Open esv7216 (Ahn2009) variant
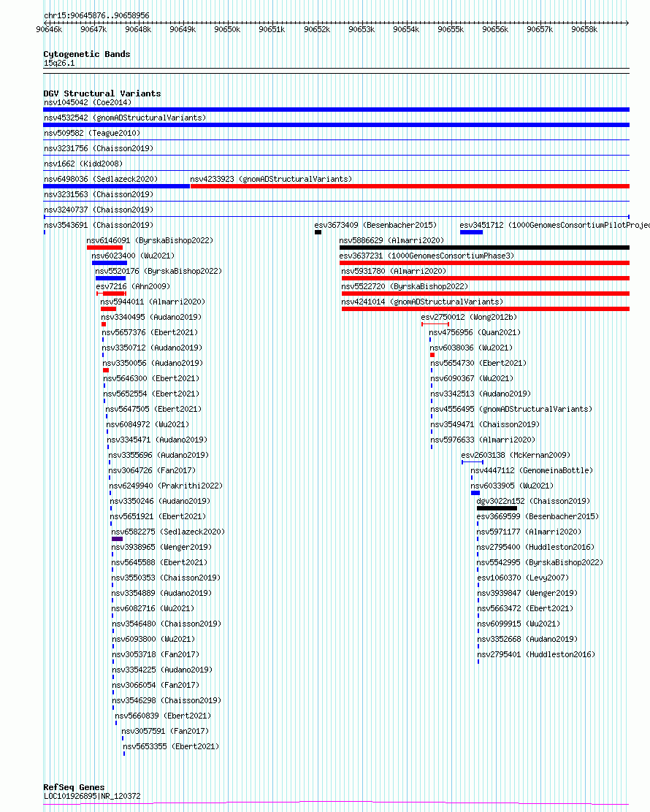 (133, 286)
